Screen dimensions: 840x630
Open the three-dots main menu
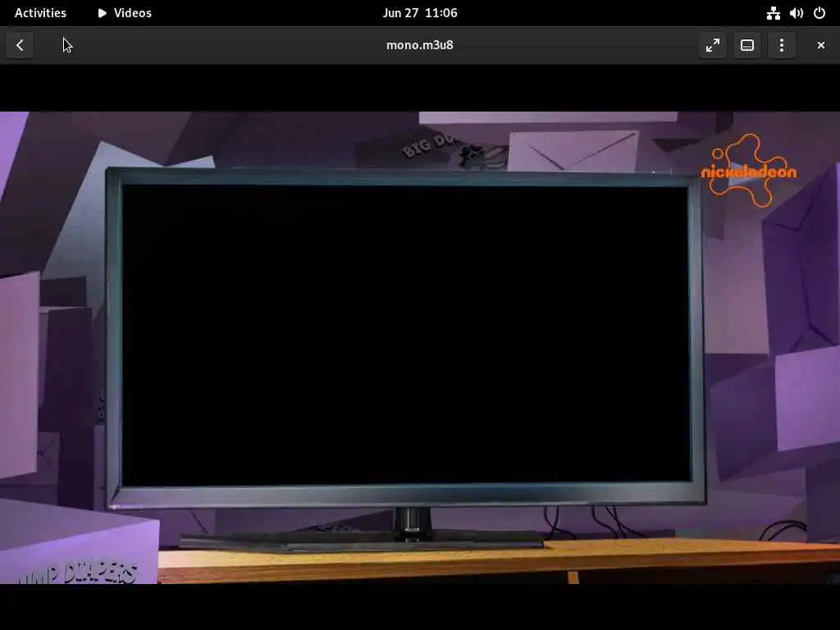(x=782, y=46)
